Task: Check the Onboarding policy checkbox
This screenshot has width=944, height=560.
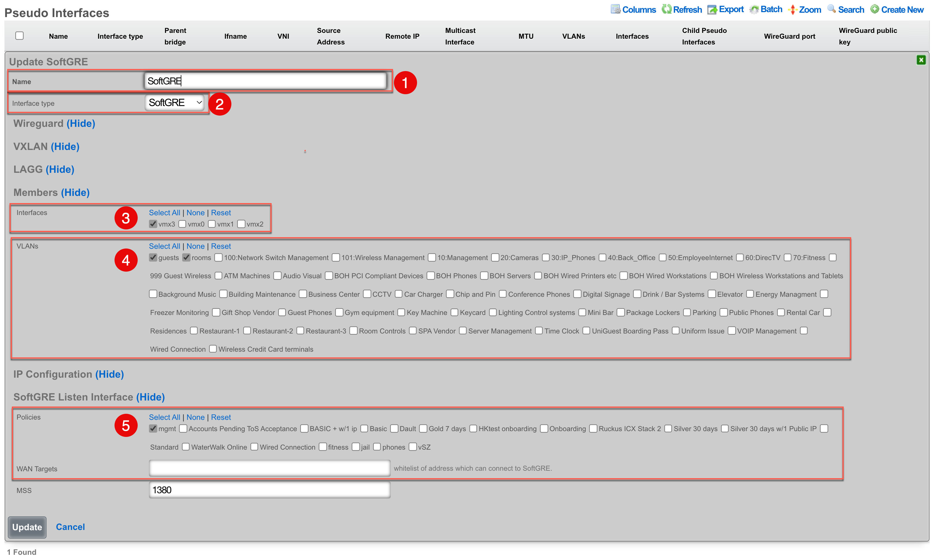Action: (x=544, y=428)
